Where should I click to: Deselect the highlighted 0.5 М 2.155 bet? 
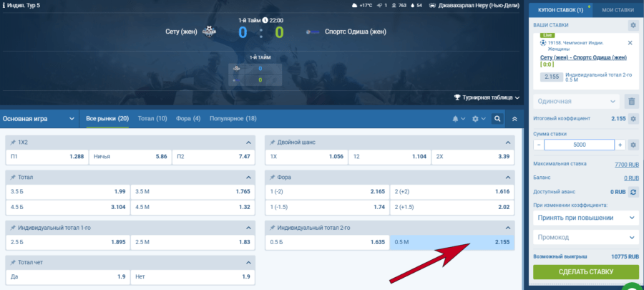point(452,242)
